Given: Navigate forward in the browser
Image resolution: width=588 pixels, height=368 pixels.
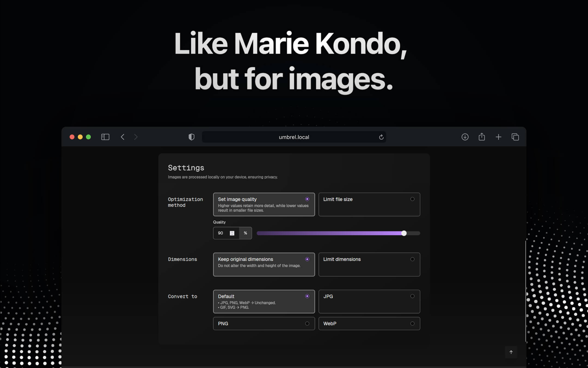Looking at the screenshot, I should pos(136,137).
